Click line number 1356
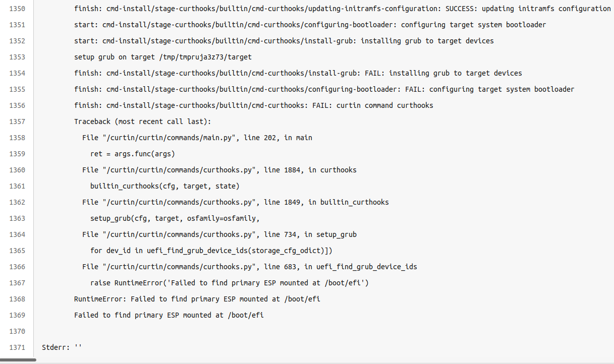Image resolution: width=614 pixels, height=364 pixels. pyautogui.click(x=17, y=105)
